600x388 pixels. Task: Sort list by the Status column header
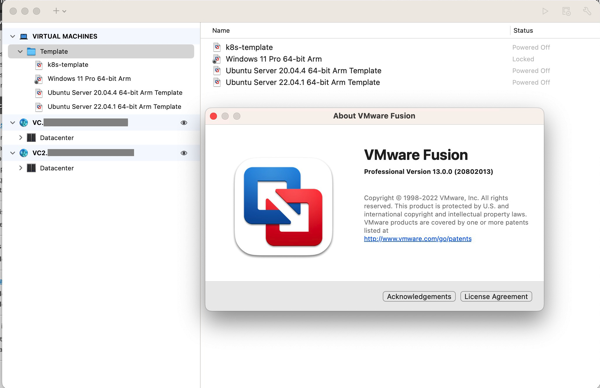click(x=523, y=31)
